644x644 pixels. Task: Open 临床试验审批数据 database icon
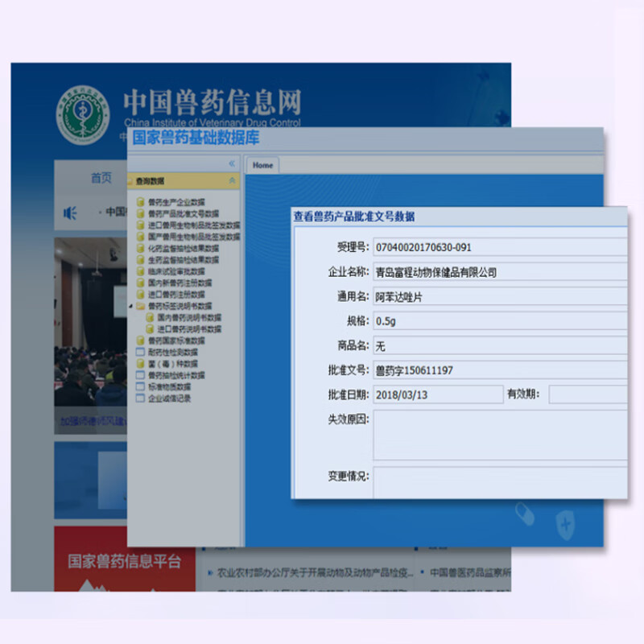(141, 271)
